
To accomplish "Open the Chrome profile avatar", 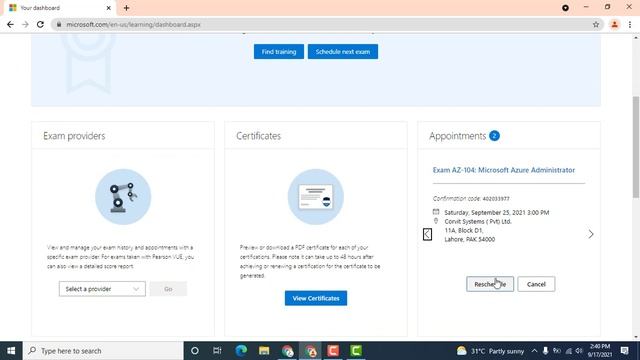I will click(614, 24).
